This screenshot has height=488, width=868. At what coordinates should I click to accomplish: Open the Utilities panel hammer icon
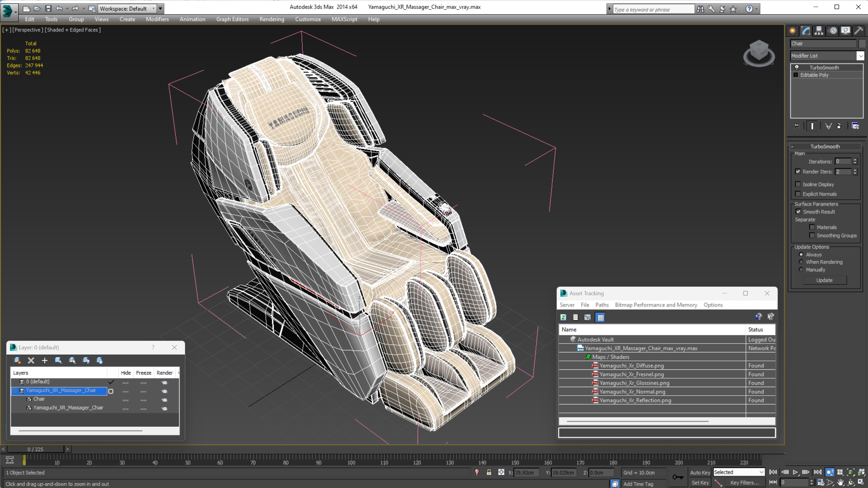(x=858, y=31)
